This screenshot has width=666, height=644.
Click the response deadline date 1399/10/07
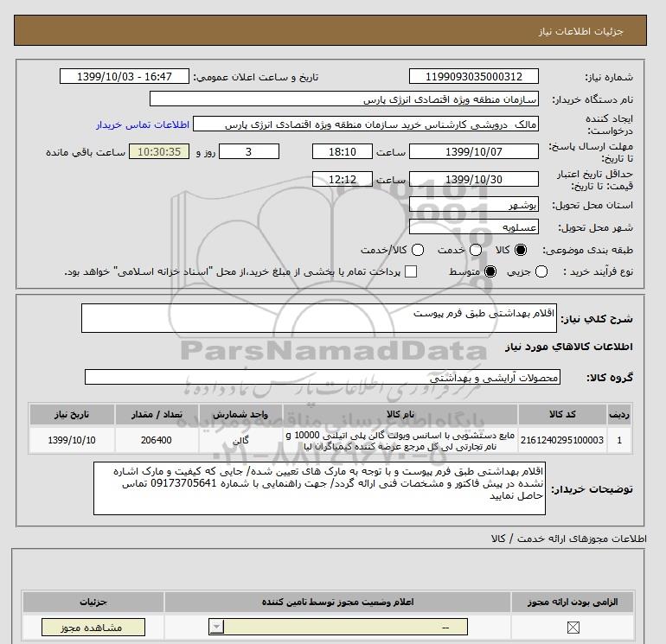(474, 152)
